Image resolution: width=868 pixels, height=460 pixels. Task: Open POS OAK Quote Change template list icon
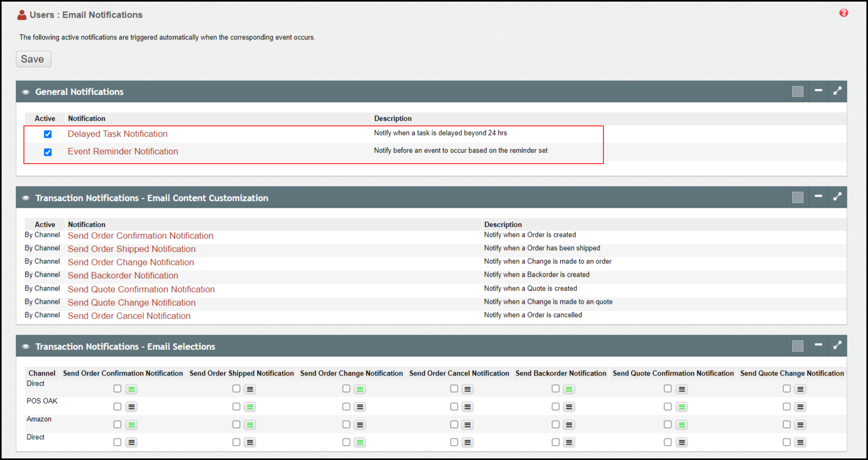pos(801,407)
